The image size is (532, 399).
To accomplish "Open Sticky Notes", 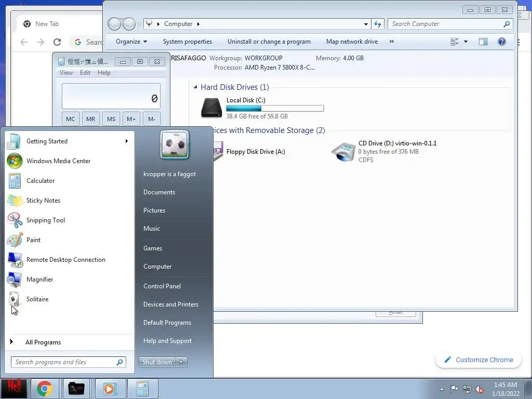I will pyautogui.click(x=70, y=200).
